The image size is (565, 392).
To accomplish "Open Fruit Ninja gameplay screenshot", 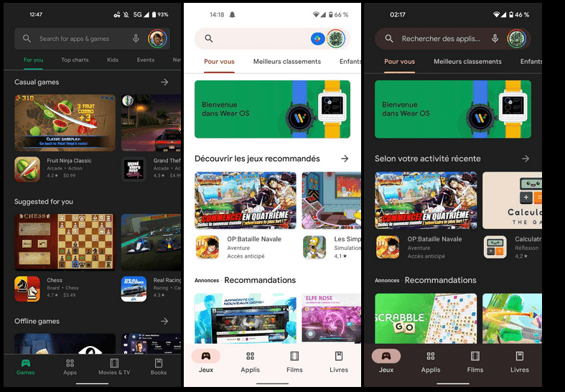I will pyautogui.click(x=65, y=123).
